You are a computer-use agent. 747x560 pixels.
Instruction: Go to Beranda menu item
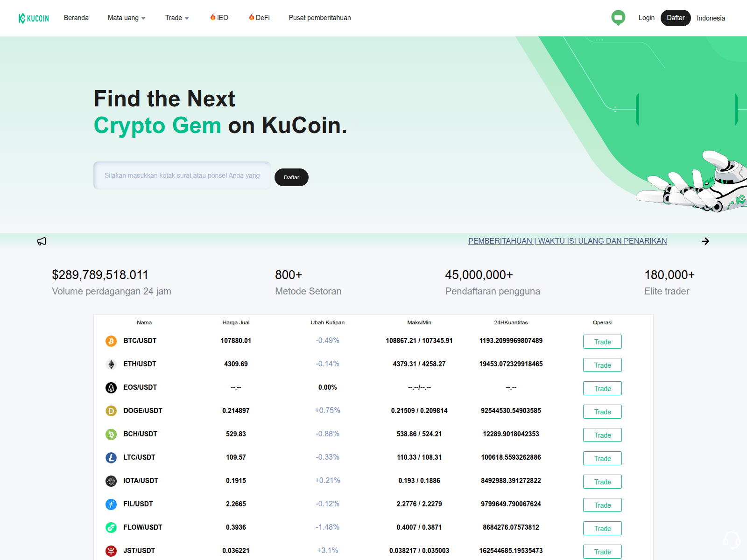[x=76, y=18]
